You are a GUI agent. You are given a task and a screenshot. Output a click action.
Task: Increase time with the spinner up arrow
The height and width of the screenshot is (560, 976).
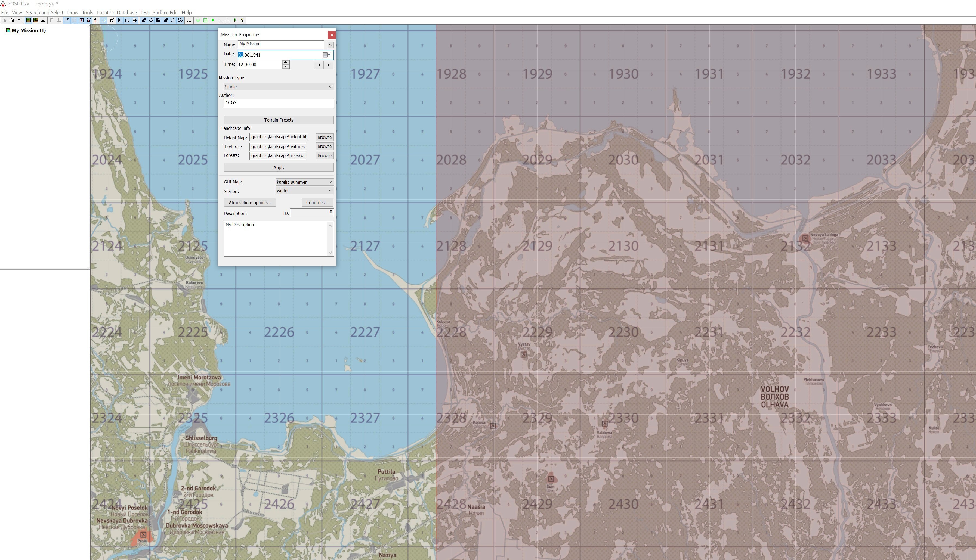285,62
